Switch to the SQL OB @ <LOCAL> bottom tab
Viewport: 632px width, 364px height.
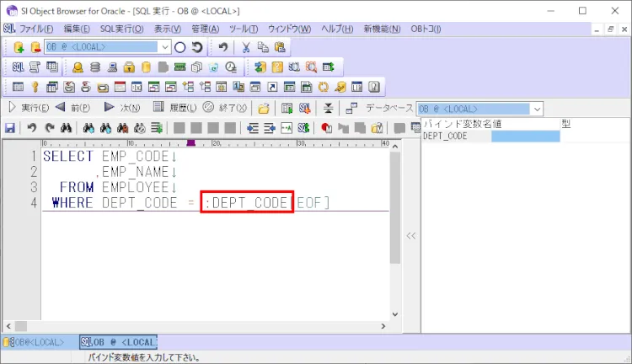coord(118,342)
